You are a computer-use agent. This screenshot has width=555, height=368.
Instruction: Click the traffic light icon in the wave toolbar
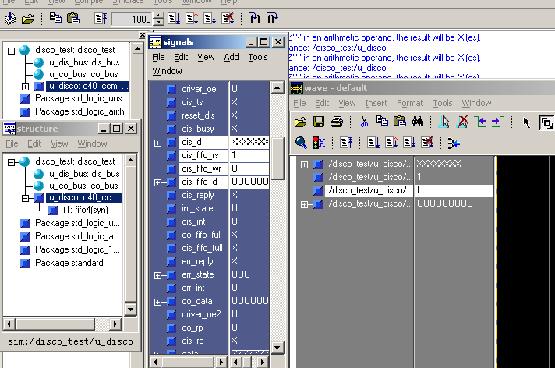pos(319,143)
